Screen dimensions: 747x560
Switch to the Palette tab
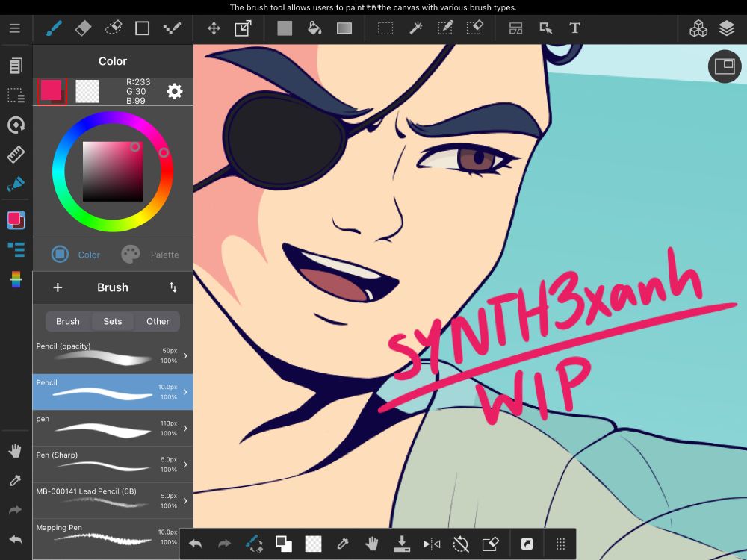pos(149,255)
